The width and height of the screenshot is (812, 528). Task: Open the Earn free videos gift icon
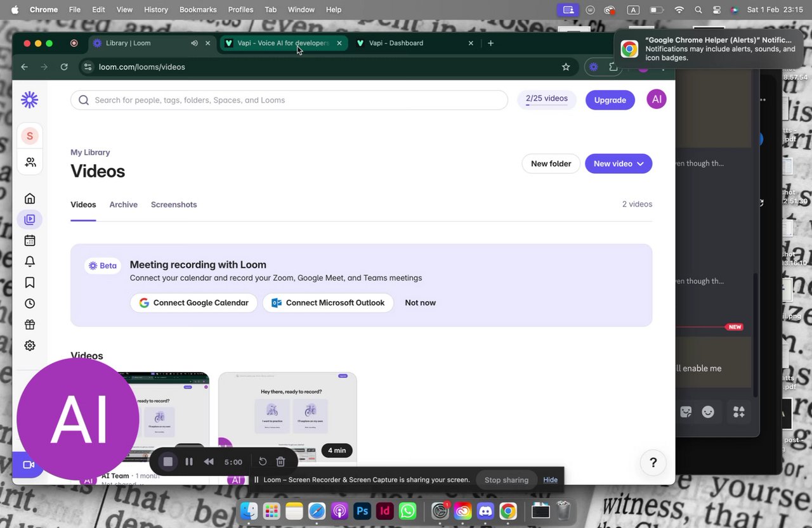click(x=30, y=325)
